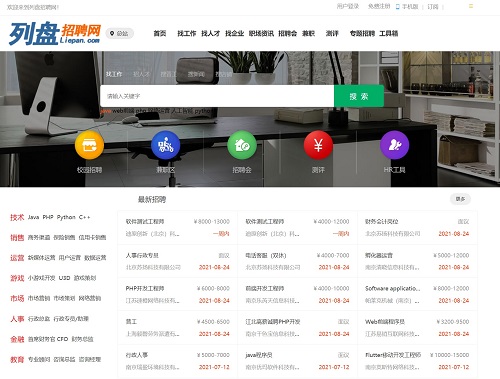Viewport: 500px width, 379px height.
Task: Go to 首页 in the navigation bar
Action: coord(160,33)
